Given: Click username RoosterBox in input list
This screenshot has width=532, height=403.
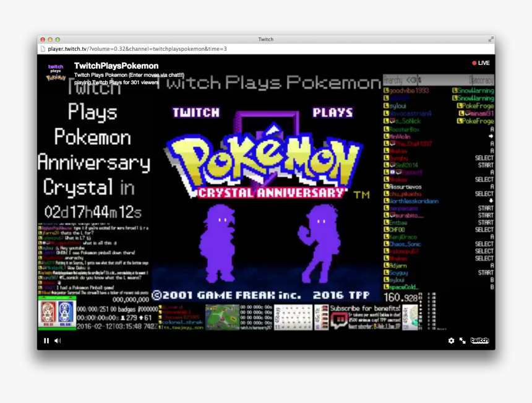Looking at the screenshot, I should 404,129.
